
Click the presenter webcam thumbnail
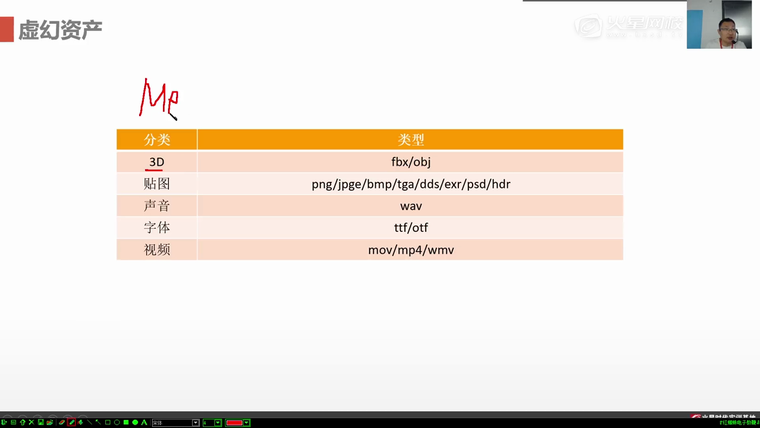coord(719,25)
